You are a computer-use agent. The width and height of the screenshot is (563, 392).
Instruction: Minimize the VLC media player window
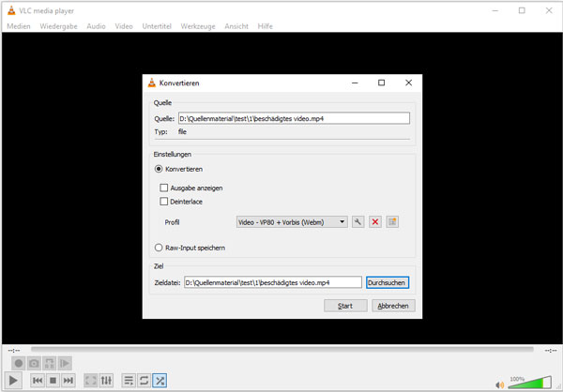click(x=495, y=10)
